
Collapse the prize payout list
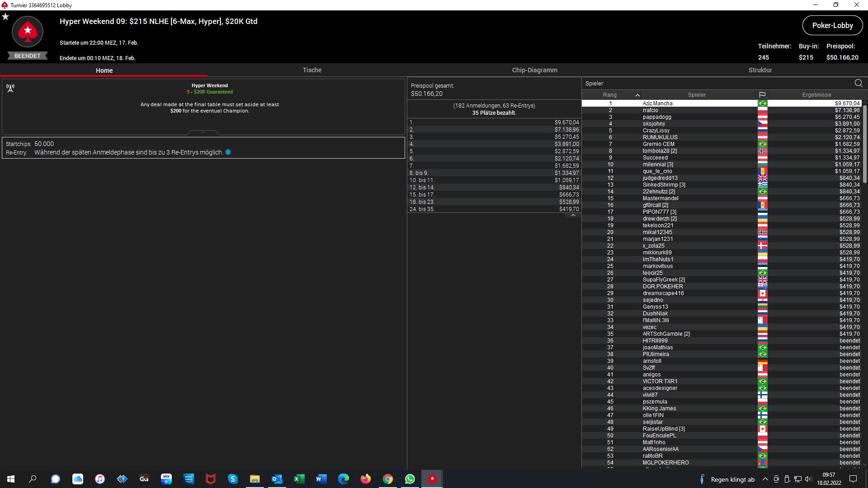coord(573,216)
